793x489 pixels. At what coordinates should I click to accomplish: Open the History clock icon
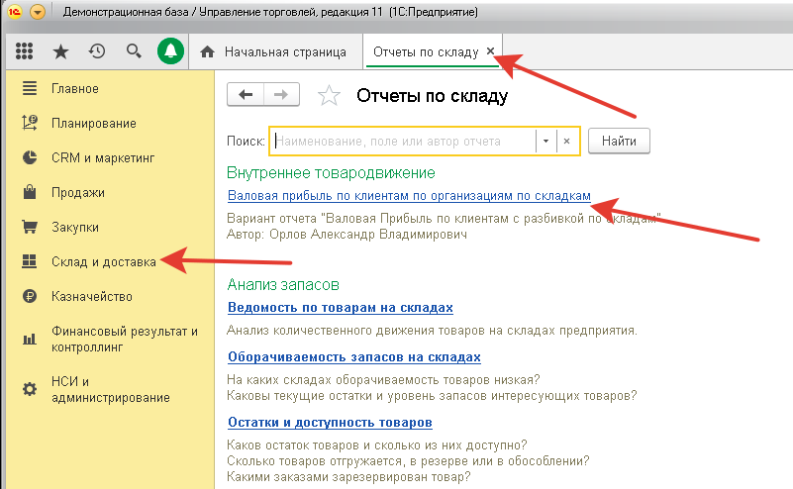[x=97, y=51]
